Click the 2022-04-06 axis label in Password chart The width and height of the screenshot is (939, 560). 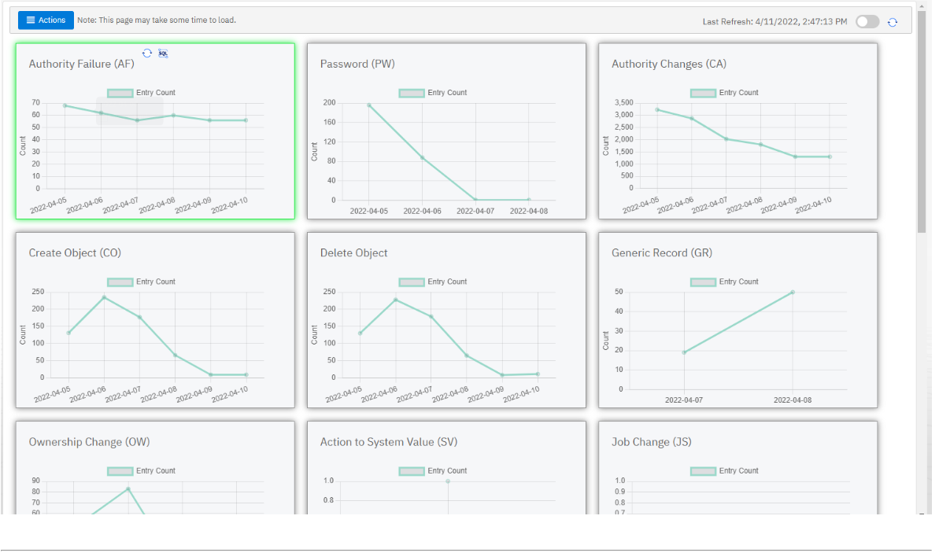pyautogui.click(x=422, y=212)
